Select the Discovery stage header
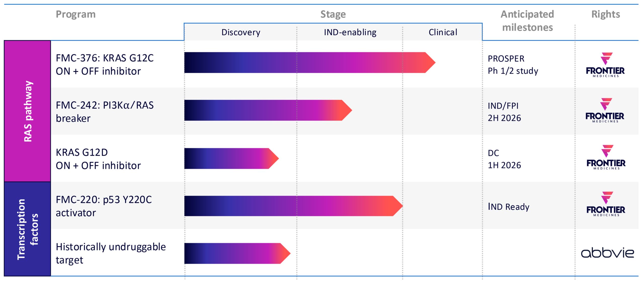Screen dimensions: 644x281 [x=241, y=32]
